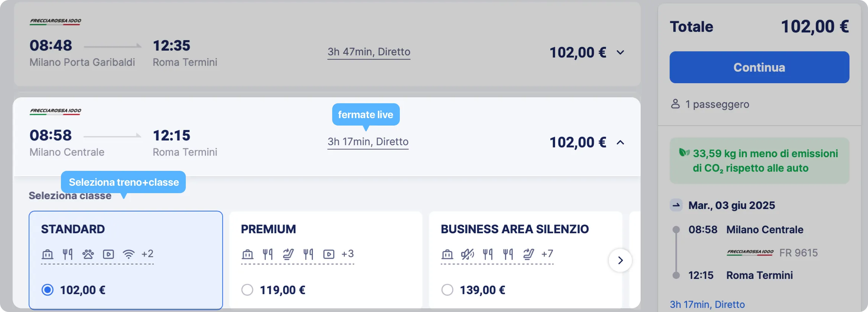
Task: Click the +2 more services in STANDARD
Action: tap(148, 254)
